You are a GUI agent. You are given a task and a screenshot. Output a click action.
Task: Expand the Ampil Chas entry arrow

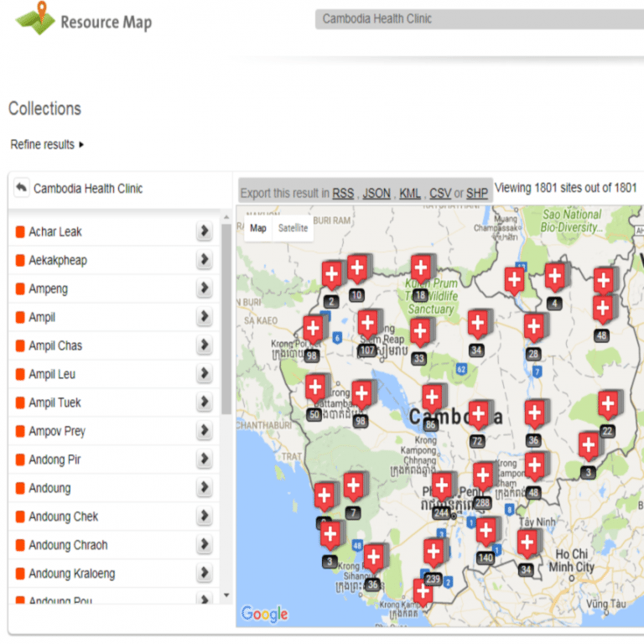click(x=204, y=345)
